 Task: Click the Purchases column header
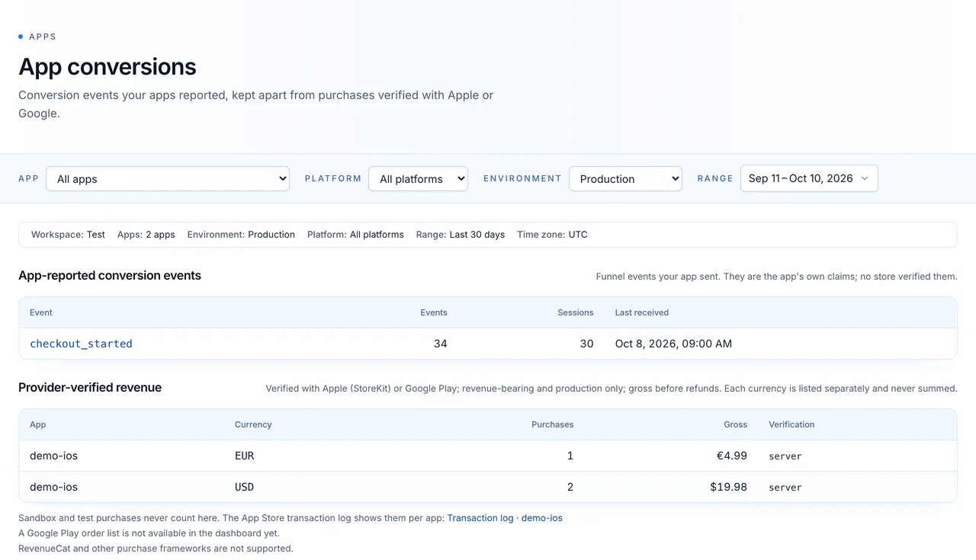[x=553, y=424]
